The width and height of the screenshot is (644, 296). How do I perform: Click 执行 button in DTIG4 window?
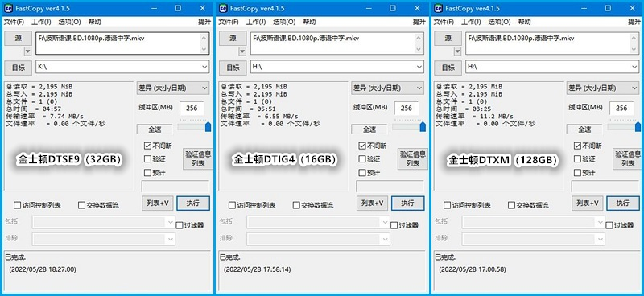point(408,203)
